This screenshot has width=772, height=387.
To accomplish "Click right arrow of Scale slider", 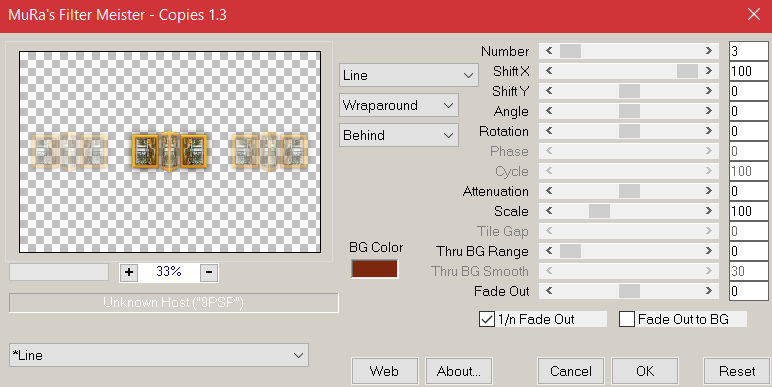I will click(708, 211).
